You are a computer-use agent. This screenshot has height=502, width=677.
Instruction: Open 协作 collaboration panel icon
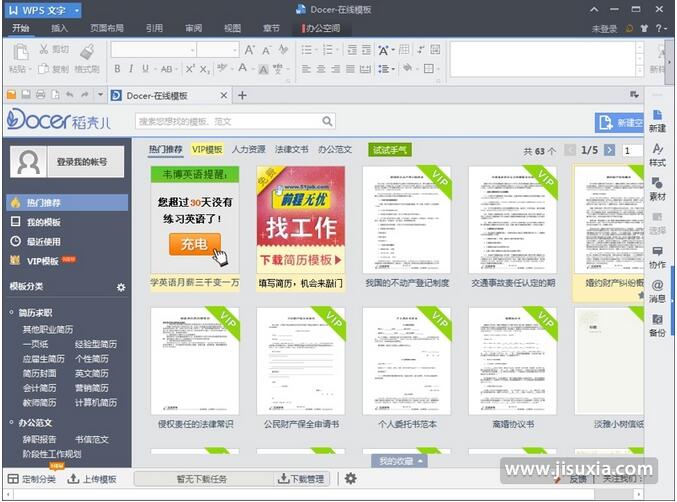(657, 251)
